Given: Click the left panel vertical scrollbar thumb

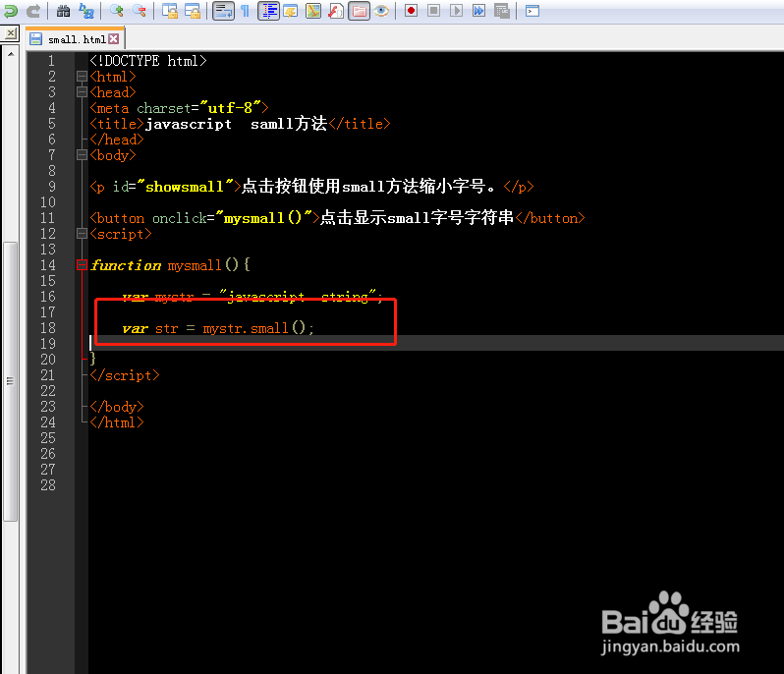Looking at the screenshot, I should tap(10, 381).
